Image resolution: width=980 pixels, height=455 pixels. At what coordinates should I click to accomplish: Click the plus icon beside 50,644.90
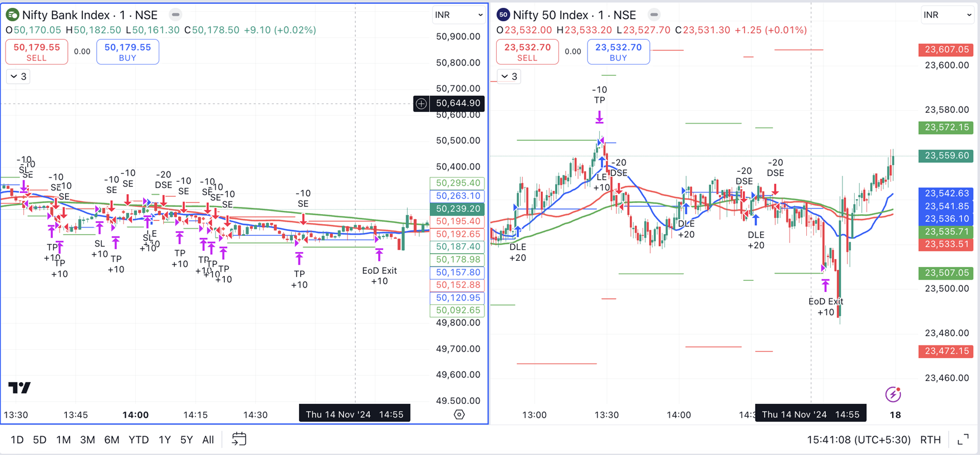(x=422, y=103)
